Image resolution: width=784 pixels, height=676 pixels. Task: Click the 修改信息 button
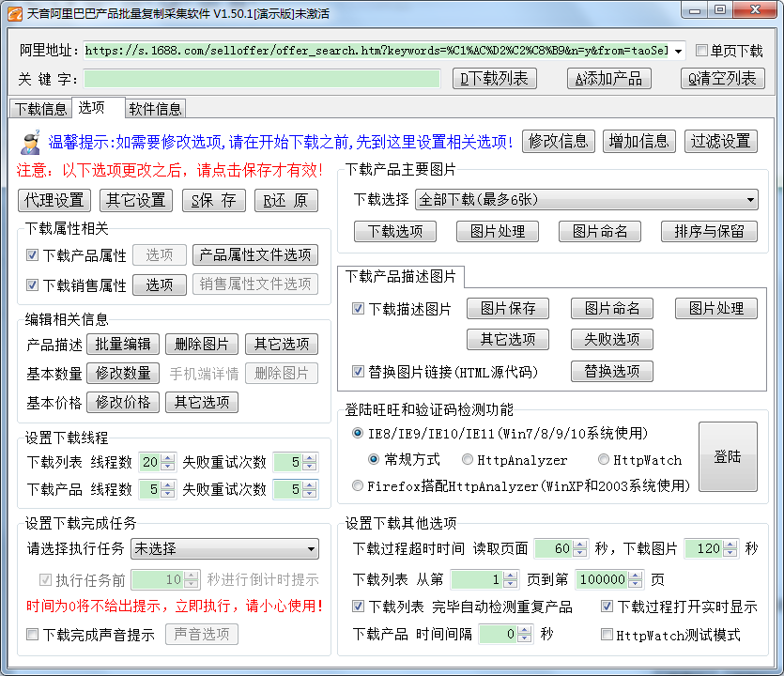pos(559,141)
